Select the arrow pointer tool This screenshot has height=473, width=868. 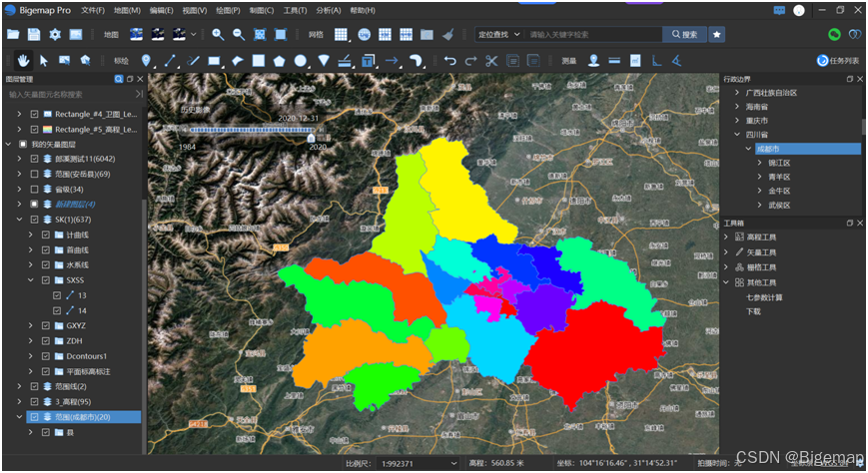(x=44, y=60)
